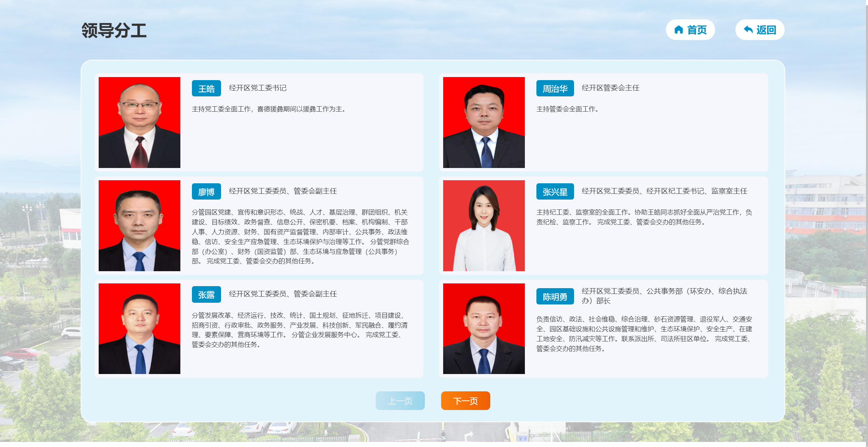Click the 廖博 name label

pyautogui.click(x=206, y=192)
